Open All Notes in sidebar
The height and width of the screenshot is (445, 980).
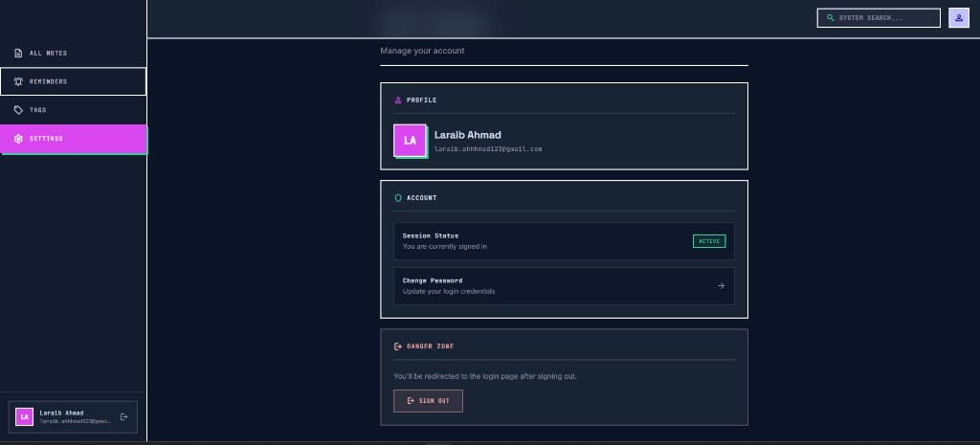point(73,54)
